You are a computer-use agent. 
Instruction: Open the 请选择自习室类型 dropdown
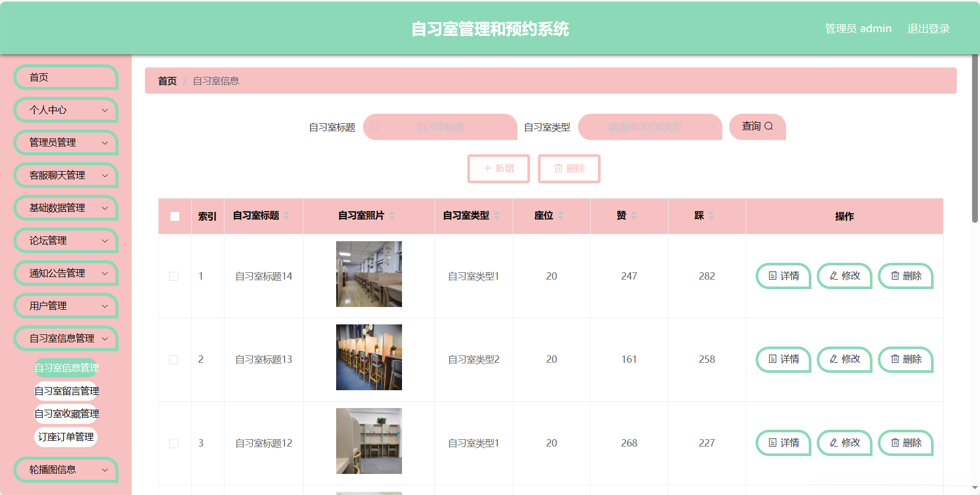650,127
